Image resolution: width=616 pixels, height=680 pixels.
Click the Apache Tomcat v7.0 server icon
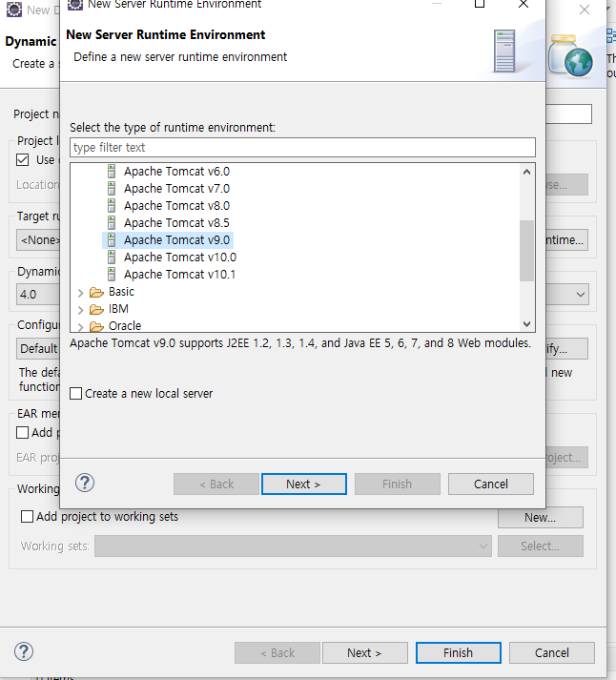click(112, 189)
